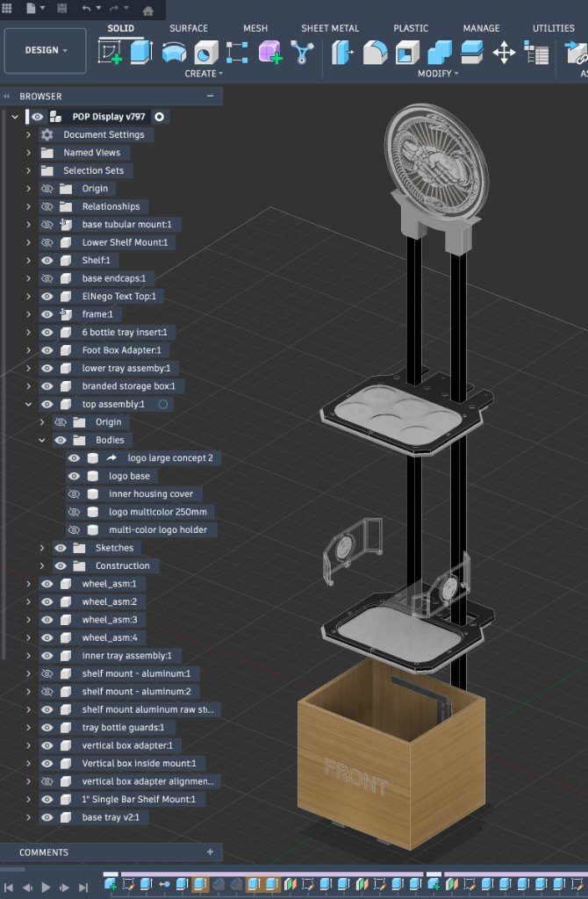This screenshot has height=899, width=588.
Task: Select the Extrude tool in the toolbar
Action: pos(141,53)
